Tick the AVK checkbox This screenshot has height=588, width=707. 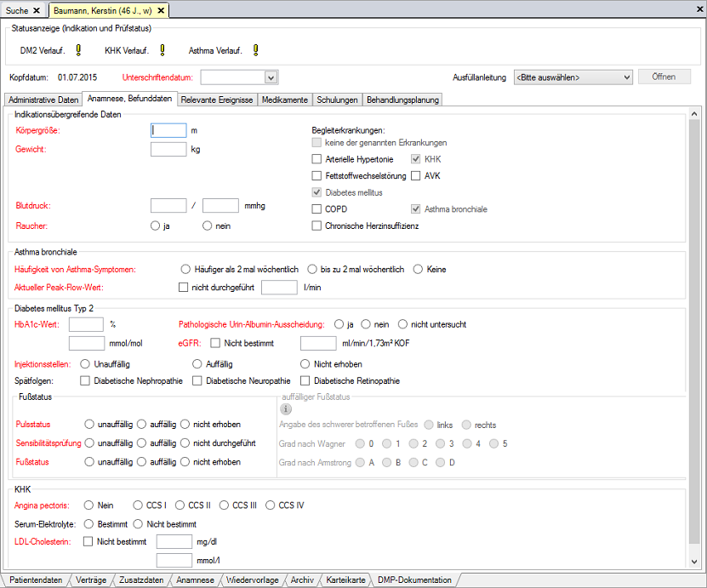[x=416, y=176]
